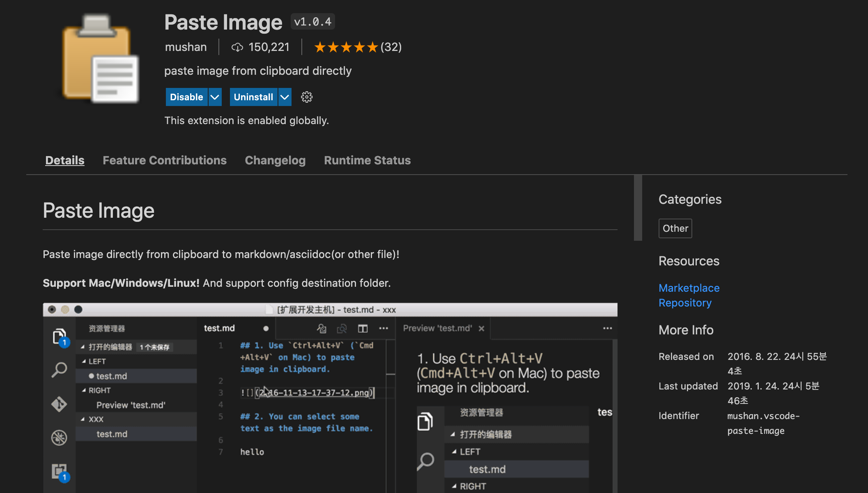Viewport: 868px width, 493px height.
Task: Click the Other category badge
Action: tap(675, 228)
